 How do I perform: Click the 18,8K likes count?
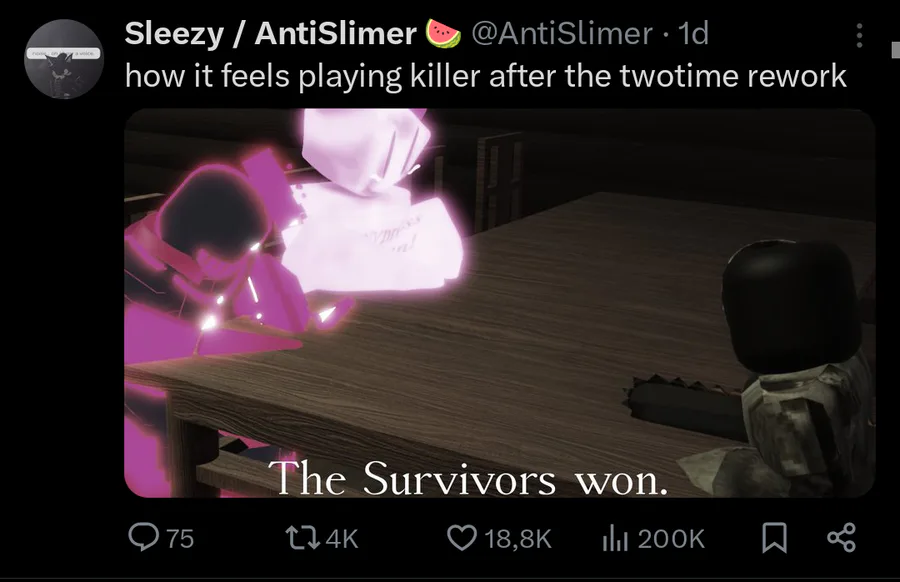pyautogui.click(x=518, y=538)
